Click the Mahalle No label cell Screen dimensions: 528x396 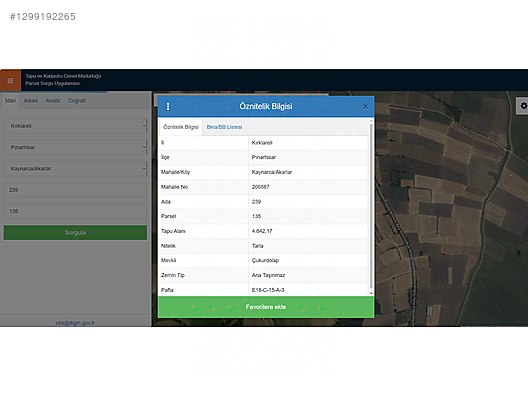203,187
